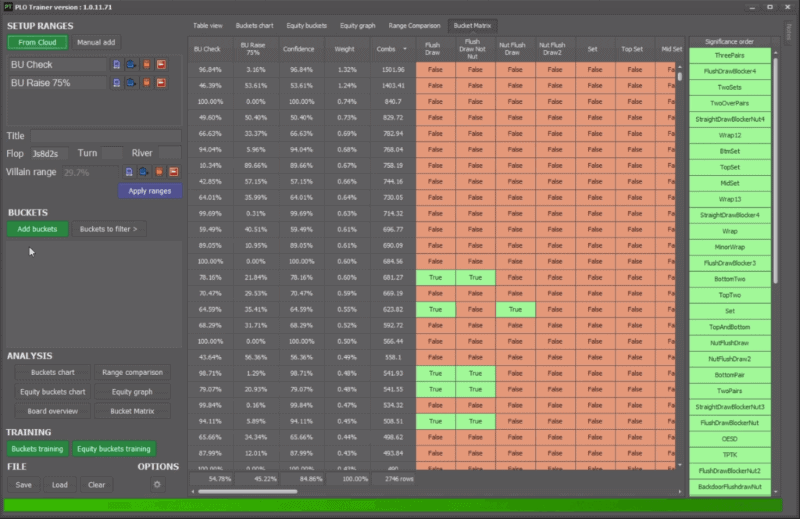Open the Range Comparison tab at top

pyautogui.click(x=414, y=26)
